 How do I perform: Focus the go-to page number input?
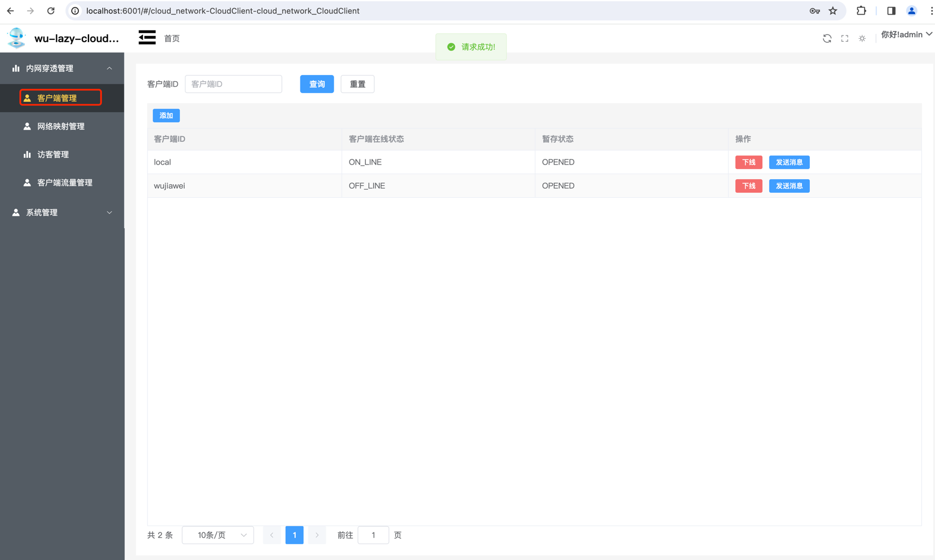click(373, 535)
